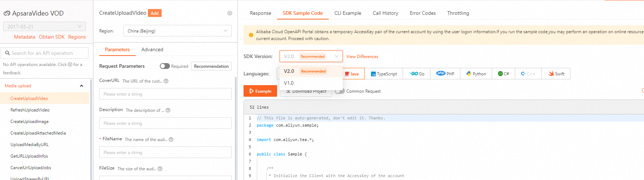Switch to the CLI Example tab
This screenshot has height=180, width=644.
point(347,13)
